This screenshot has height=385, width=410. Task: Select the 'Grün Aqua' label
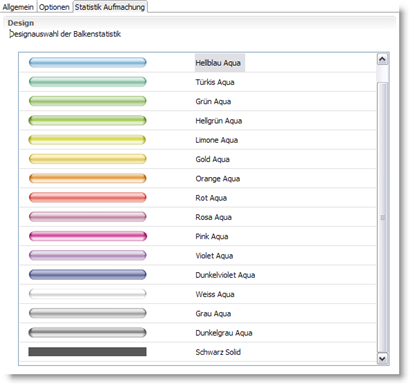(x=213, y=102)
